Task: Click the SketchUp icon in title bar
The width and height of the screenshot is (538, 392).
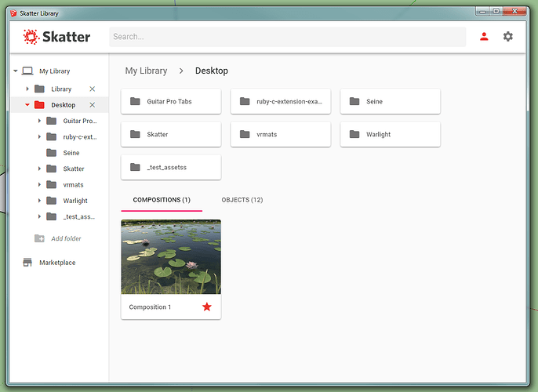Action: click(13, 13)
